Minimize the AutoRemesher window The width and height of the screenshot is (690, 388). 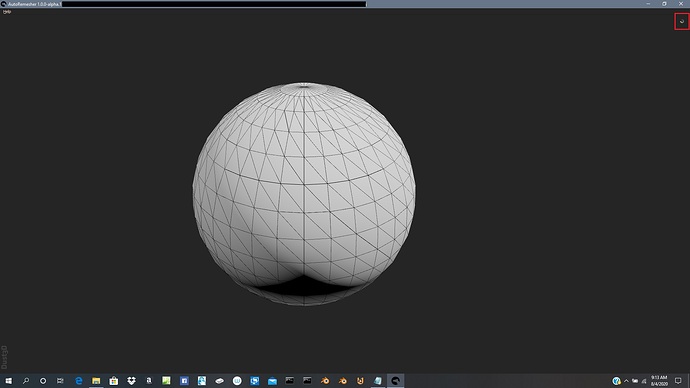pos(648,4)
